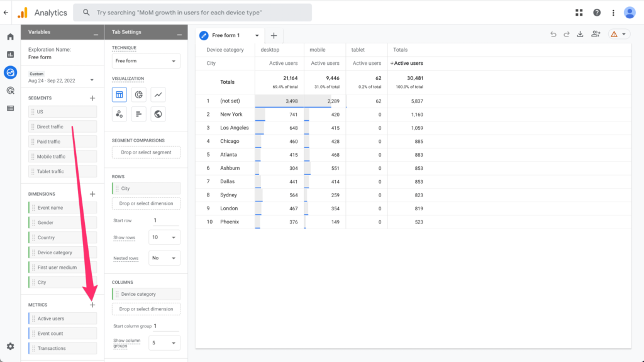Add a new exploration tab

(274, 35)
